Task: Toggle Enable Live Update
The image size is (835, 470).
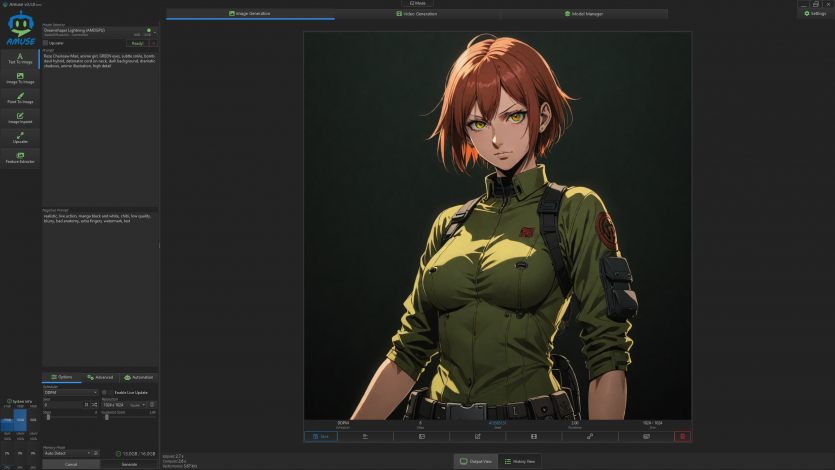Action: (x=104, y=392)
